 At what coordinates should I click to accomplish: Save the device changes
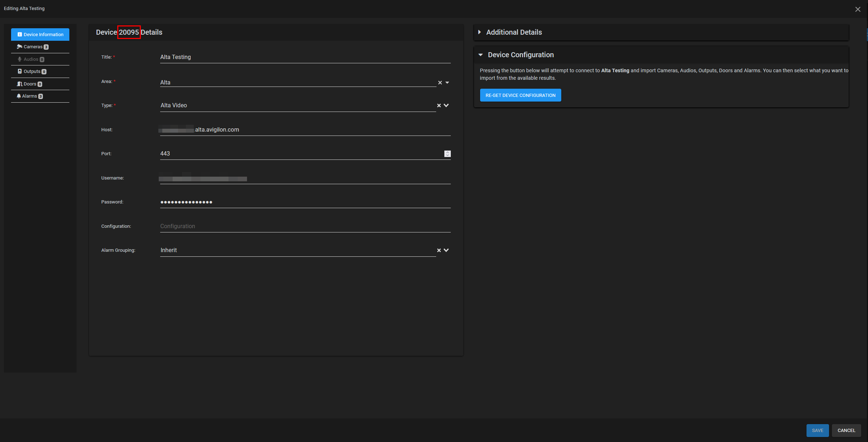click(818, 431)
